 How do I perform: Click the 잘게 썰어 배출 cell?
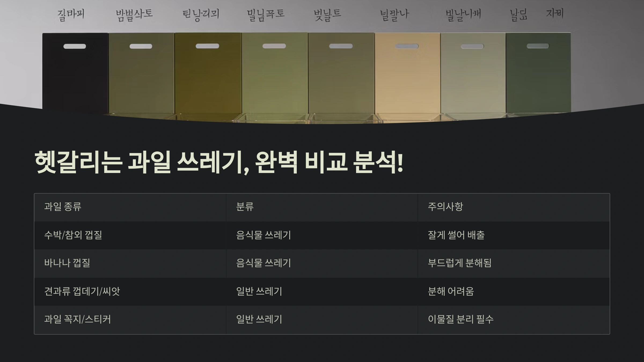tap(456, 235)
